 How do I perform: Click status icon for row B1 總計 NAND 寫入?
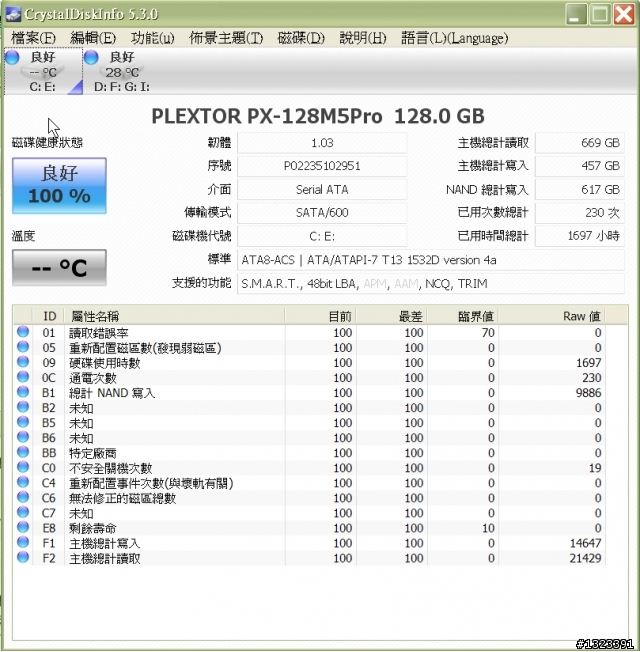23,392
